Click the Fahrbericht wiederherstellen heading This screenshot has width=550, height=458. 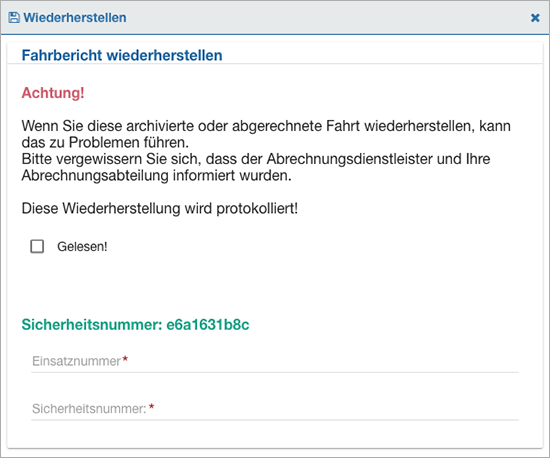[122, 55]
